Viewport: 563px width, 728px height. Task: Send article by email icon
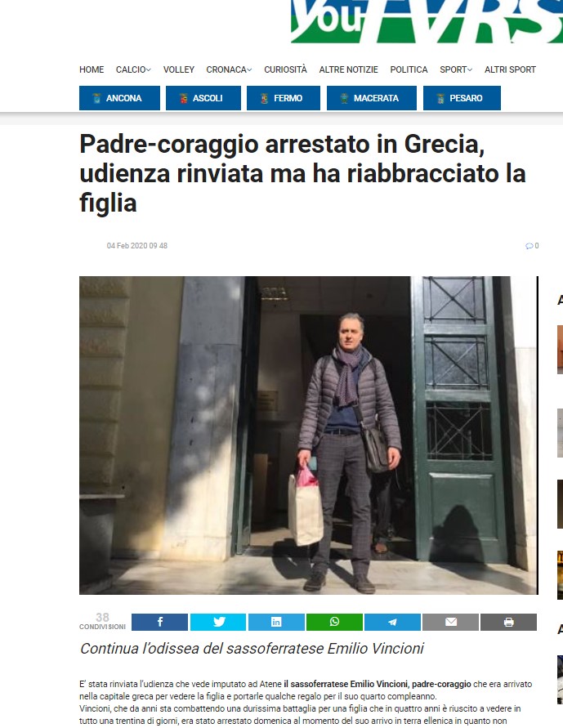(451, 622)
